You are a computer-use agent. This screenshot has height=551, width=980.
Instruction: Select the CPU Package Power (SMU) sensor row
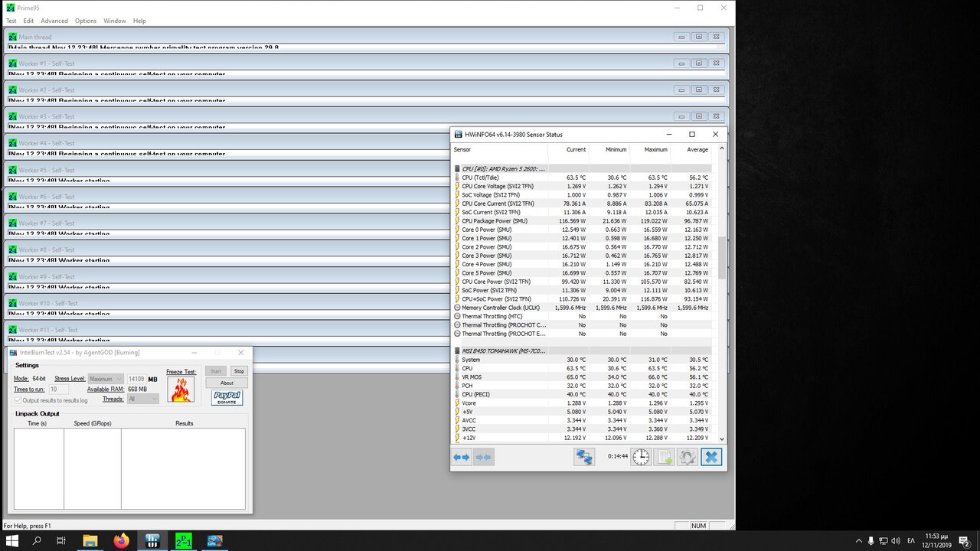coord(582,221)
